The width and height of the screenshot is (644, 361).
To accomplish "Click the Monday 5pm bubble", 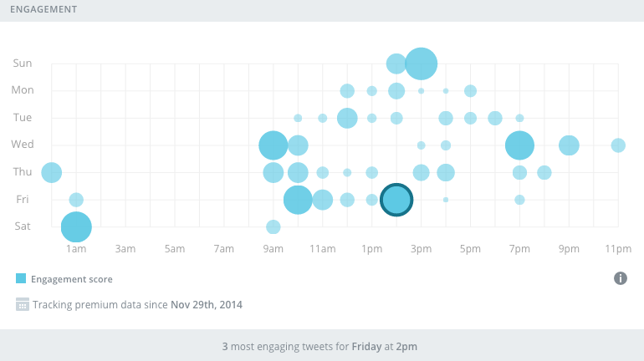I will click(x=470, y=90).
